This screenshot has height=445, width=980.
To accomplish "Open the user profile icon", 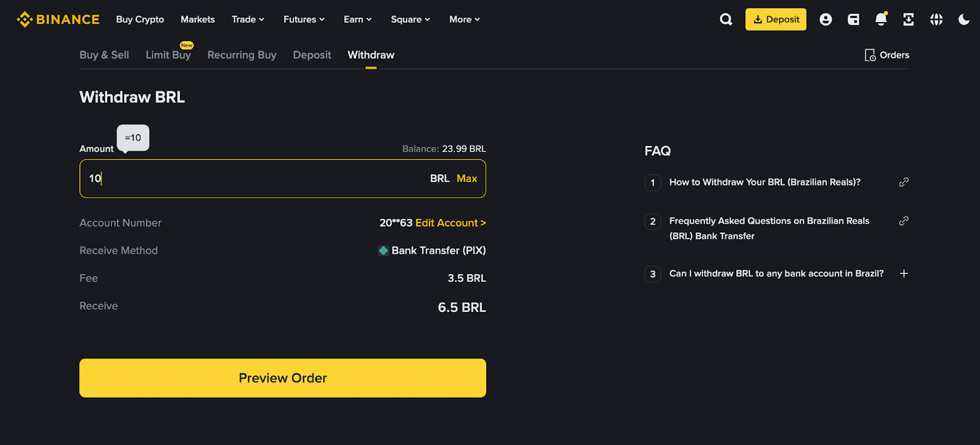I will 826,20.
